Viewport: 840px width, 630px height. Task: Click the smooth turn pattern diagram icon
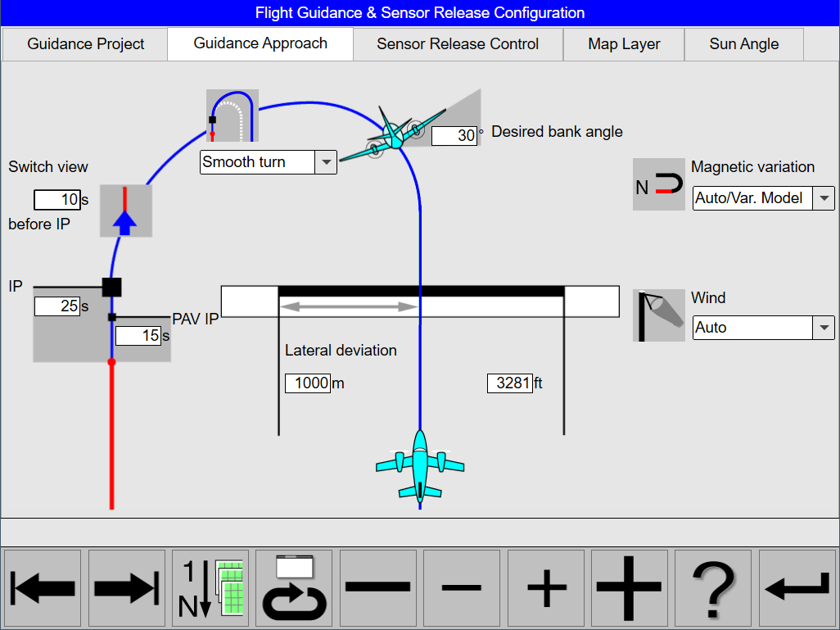tap(232, 116)
